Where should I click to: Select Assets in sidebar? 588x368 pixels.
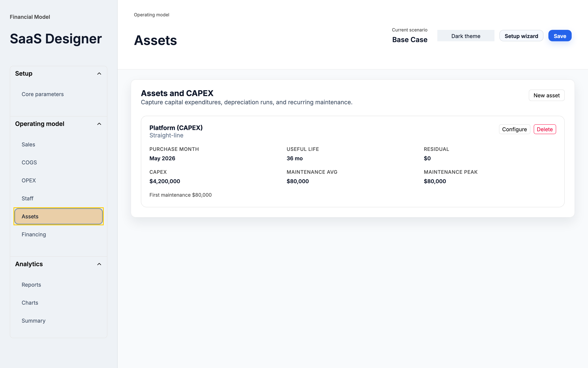pyautogui.click(x=59, y=216)
